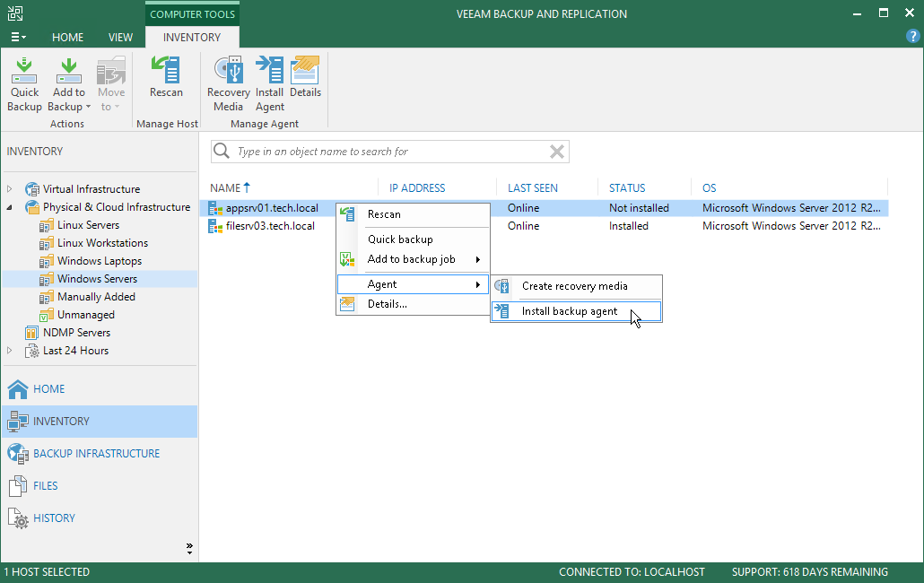Screen dimensions: 924x583
Task: Open the Agent submenu
Action: coord(413,284)
